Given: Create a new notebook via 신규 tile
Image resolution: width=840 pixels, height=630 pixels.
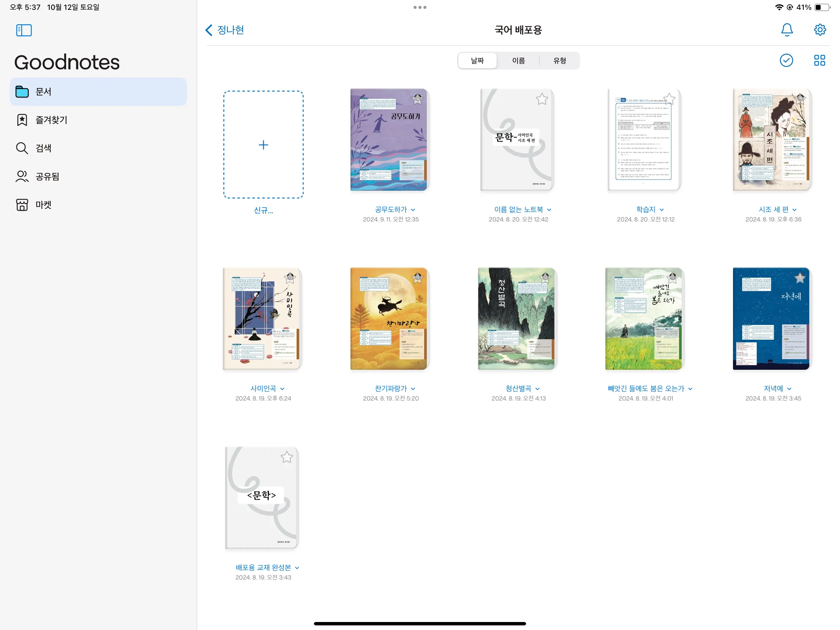Looking at the screenshot, I should (263, 145).
